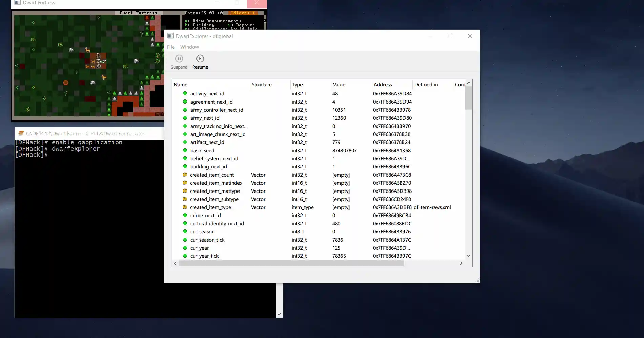Viewport: 644px width, 338px height.
Task: Sort by the Name column header
Action: tap(181, 85)
